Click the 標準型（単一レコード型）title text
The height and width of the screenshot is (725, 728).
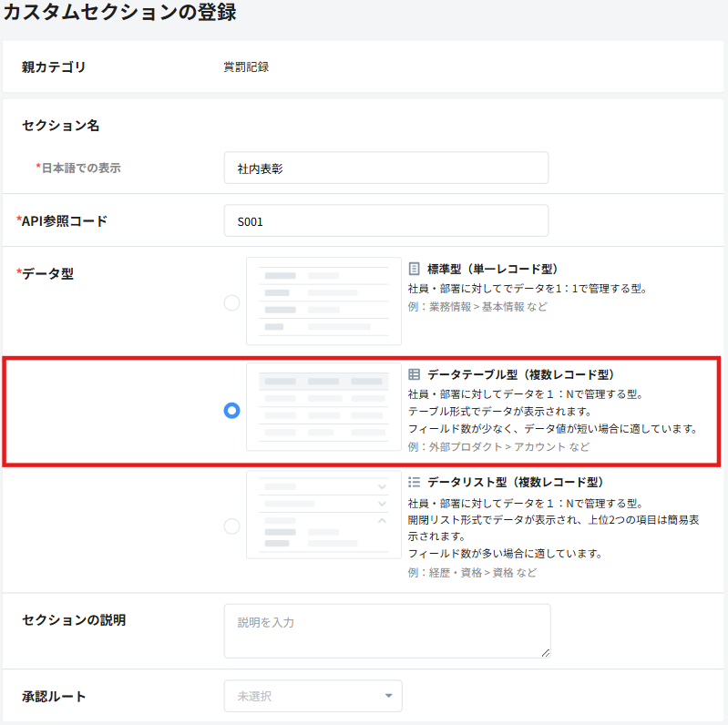pyautogui.click(x=493, y=269)
